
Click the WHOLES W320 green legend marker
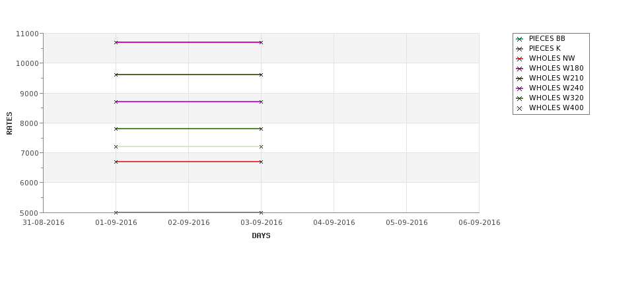[x=519, y=98]
